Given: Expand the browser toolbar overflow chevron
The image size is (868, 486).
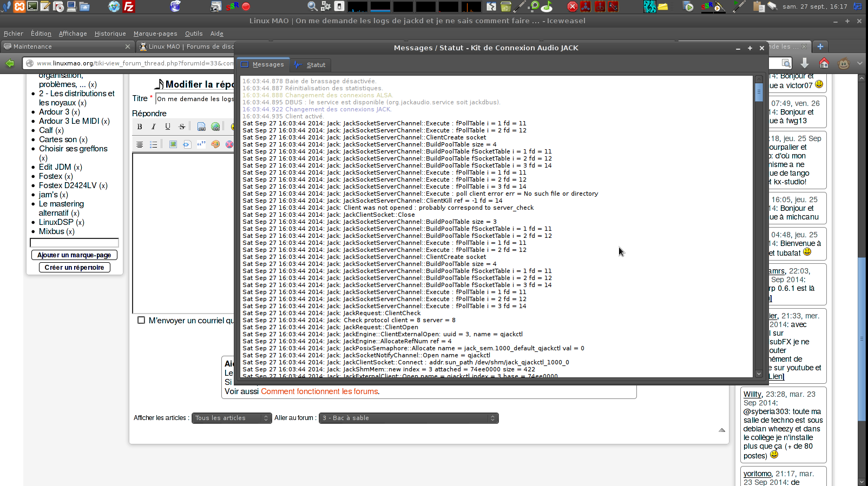Looking at the screenshot, I should 859,63.
